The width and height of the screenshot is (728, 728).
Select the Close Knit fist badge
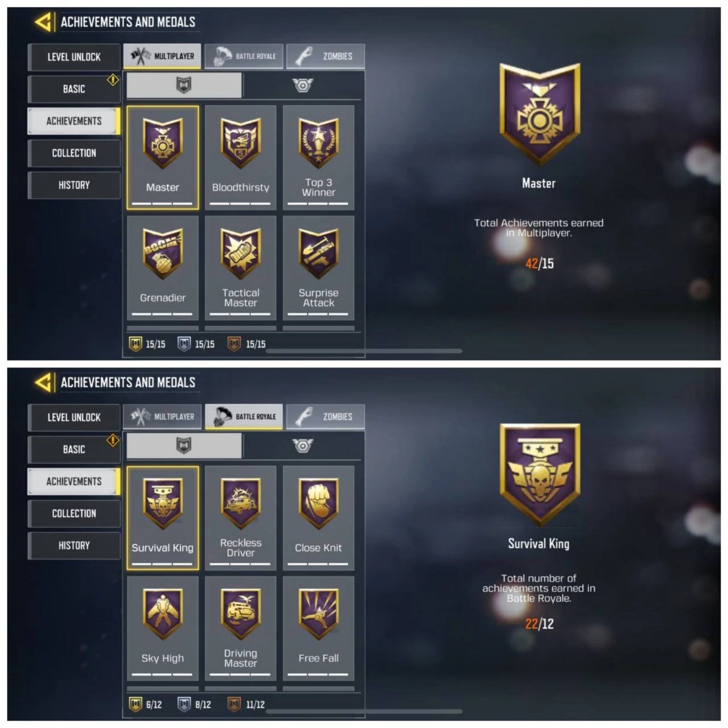(318, 518)
